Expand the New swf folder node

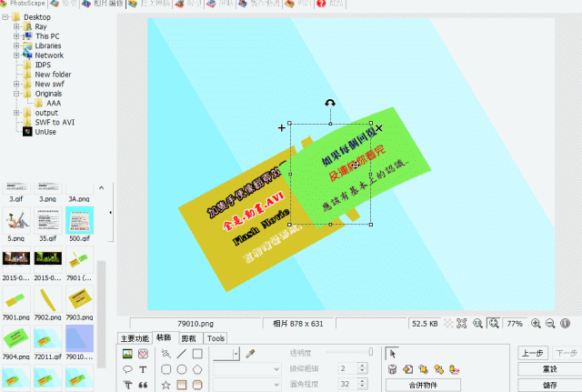(x=16, y=84)
